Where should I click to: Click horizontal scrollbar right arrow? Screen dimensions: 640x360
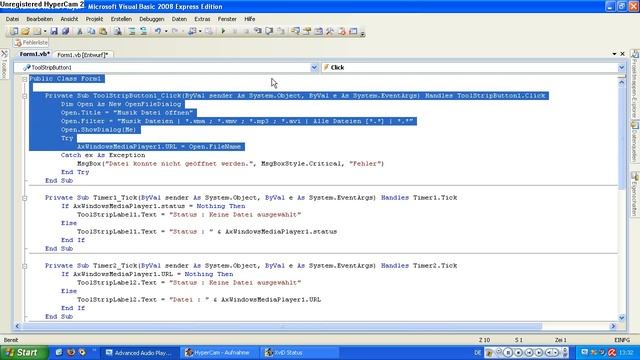pyautogui.click(x=613, y=326)
